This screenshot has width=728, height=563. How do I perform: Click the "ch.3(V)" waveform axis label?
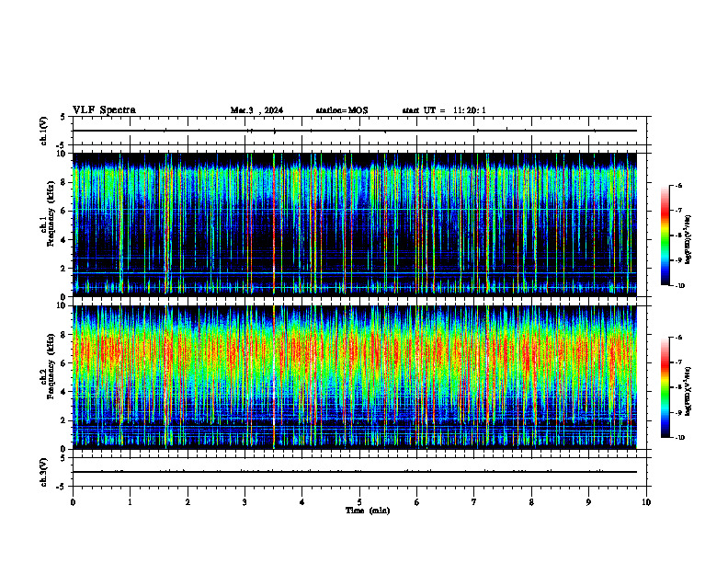(x=44, y=473)
